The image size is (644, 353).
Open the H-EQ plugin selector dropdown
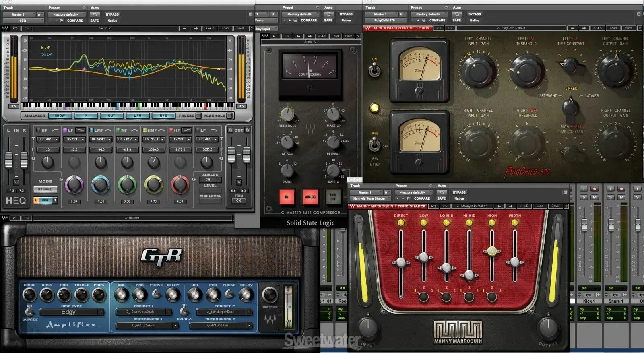(23, 21)
